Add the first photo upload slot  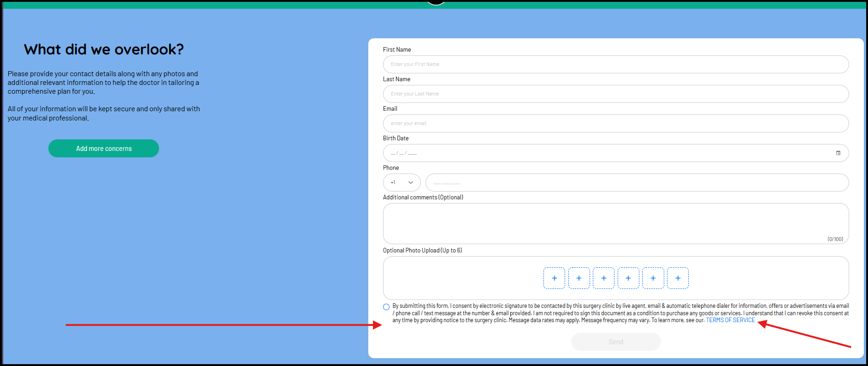coord(554,278)
